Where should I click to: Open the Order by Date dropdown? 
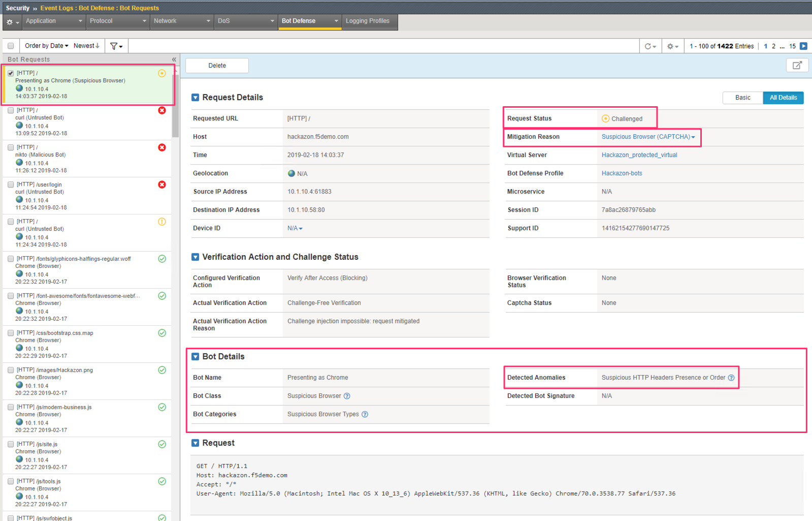pos(46,46)
